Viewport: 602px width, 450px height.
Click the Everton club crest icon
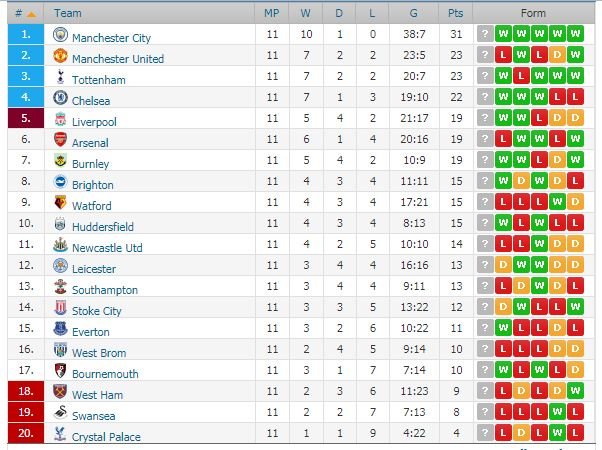click(x=60, y=329)
